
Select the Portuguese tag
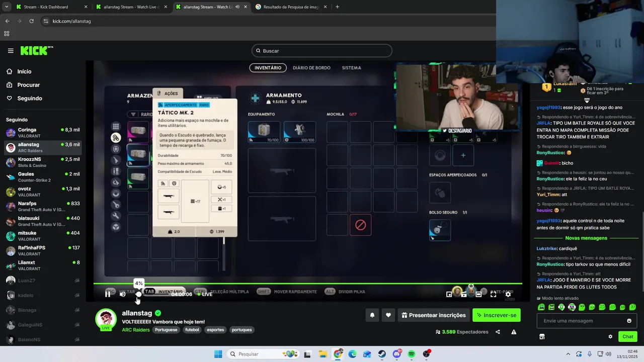tap(166, 330)
